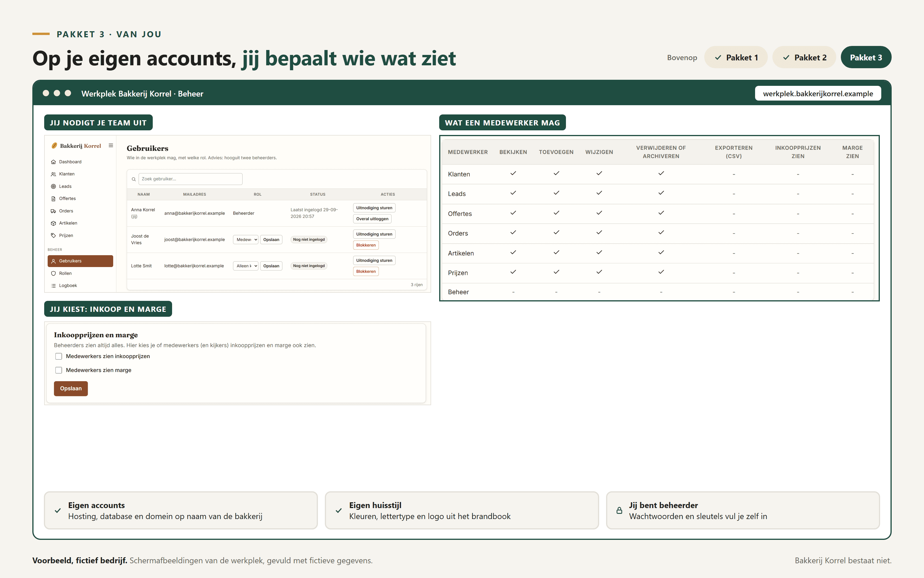Focus the Zoek gebruiker search field
Screen dimensions: 924x578
[190, 179]
